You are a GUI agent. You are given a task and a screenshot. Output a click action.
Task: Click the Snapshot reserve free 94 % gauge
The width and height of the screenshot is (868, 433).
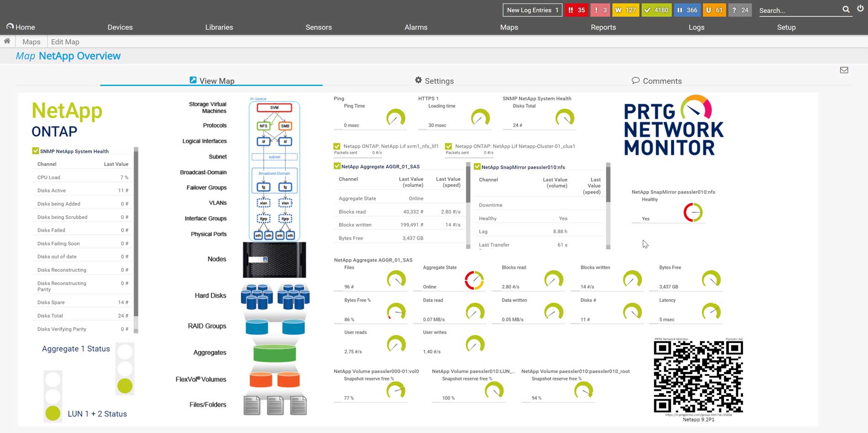(x=583, y=390)
